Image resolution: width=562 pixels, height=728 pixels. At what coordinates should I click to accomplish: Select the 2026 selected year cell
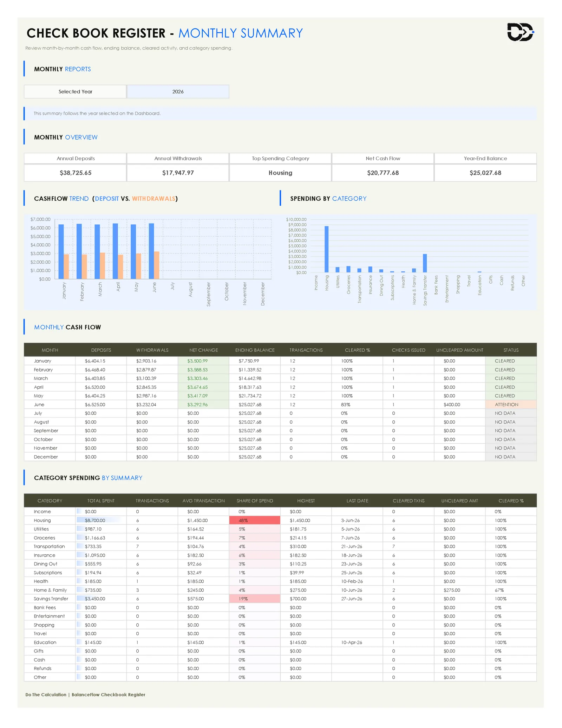(178, 91)
